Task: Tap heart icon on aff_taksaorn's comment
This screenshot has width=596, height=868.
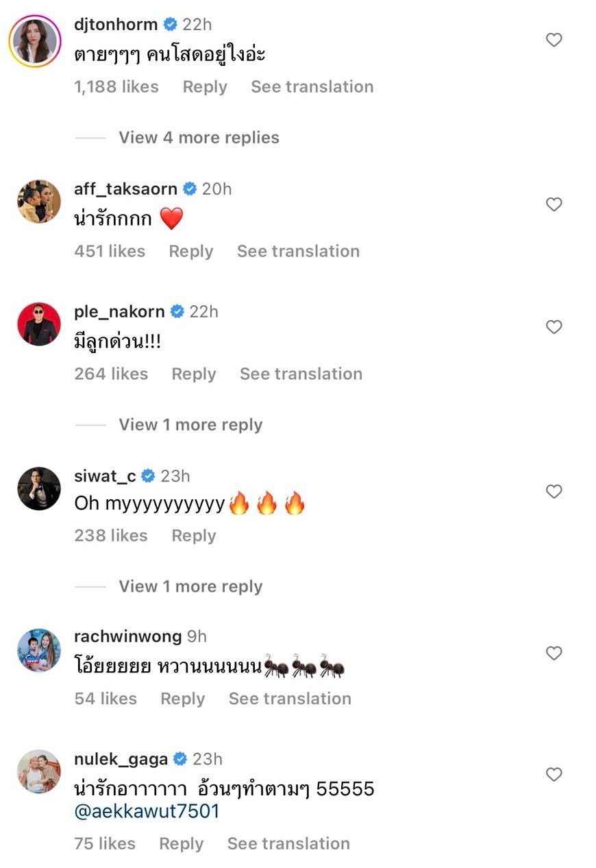Action: (x=554, y=204)
